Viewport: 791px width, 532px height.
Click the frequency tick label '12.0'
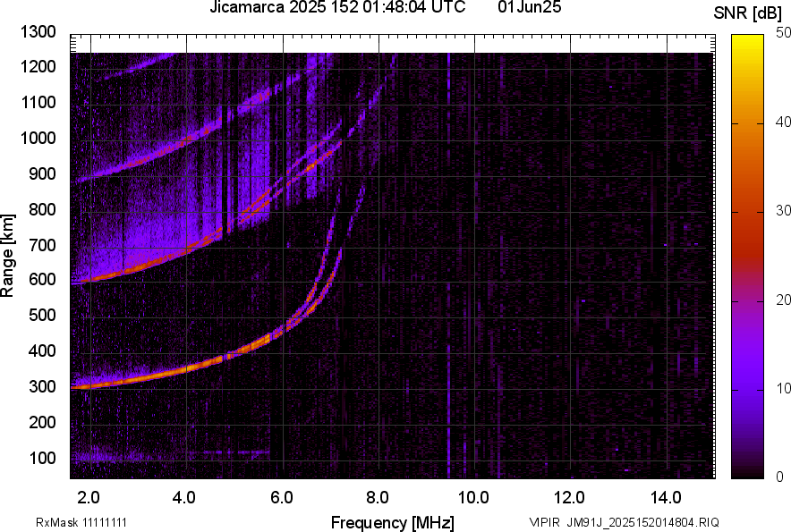[570, 498]
